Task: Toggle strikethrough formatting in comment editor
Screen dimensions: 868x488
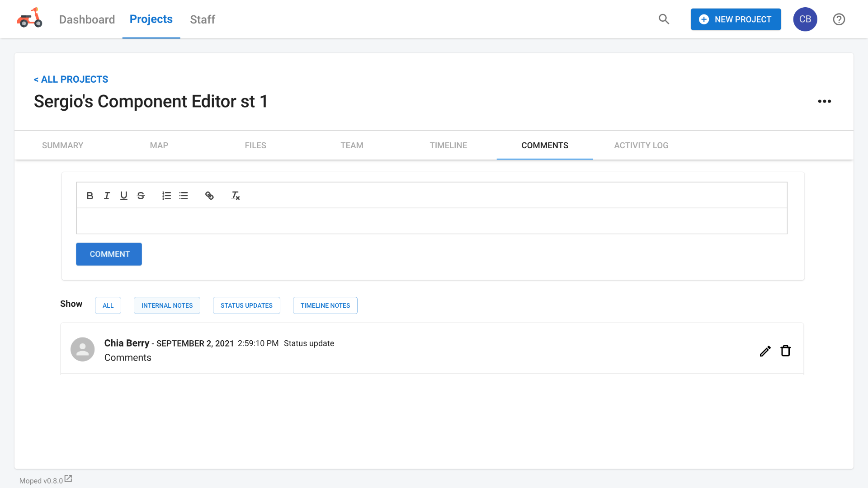Action: click(x=141, y=196)
